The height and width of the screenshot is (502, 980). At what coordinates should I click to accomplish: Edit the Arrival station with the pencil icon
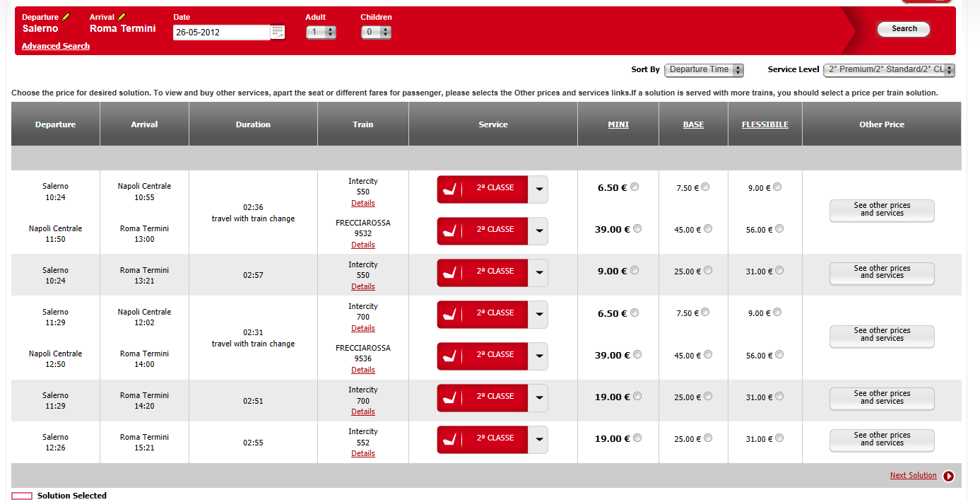click(122, 17)
